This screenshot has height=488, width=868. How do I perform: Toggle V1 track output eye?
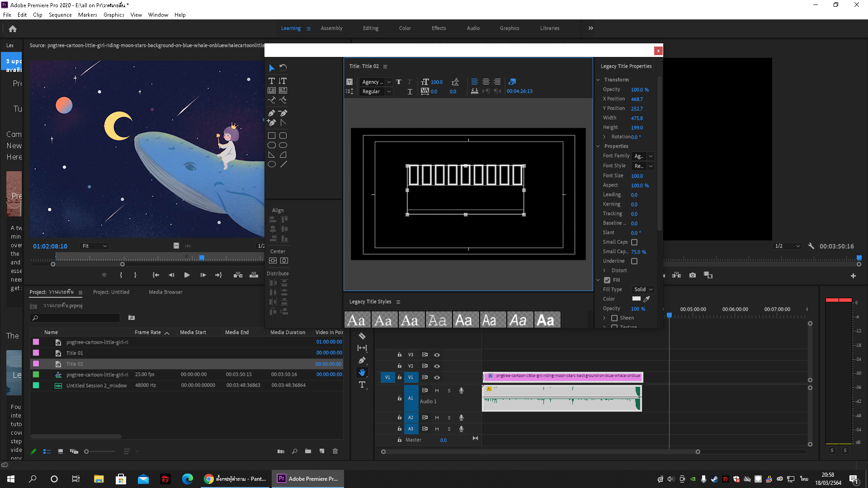click(x=437, y=377)
